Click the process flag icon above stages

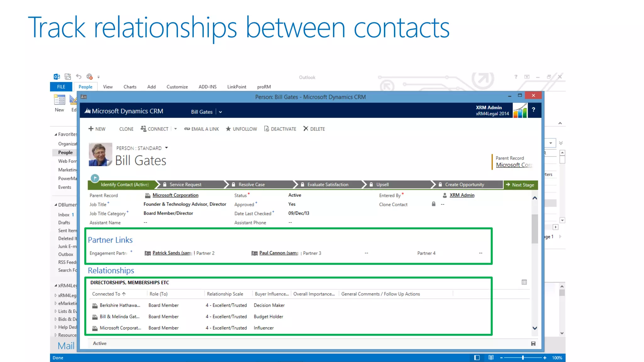tap(95, 178)
